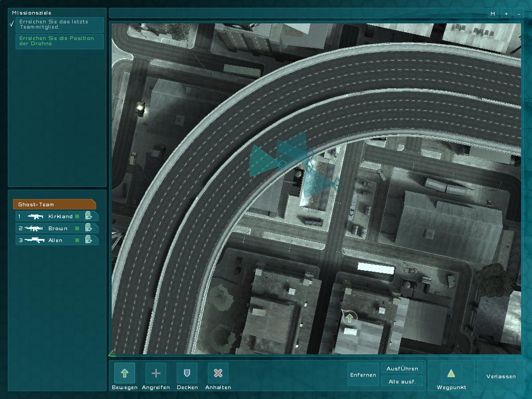Click the Anhalten label text
The width and height of the screenshot is (532, 399).
click(x=218, y=388)
